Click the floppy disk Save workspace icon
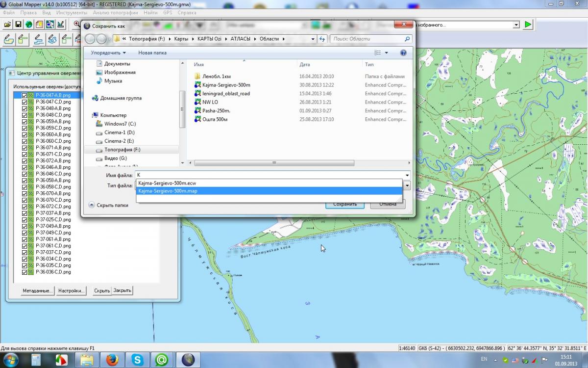 click(18, 24)
